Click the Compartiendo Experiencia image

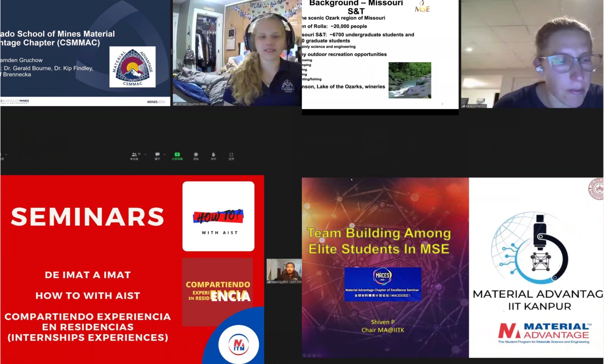(218, 291)
